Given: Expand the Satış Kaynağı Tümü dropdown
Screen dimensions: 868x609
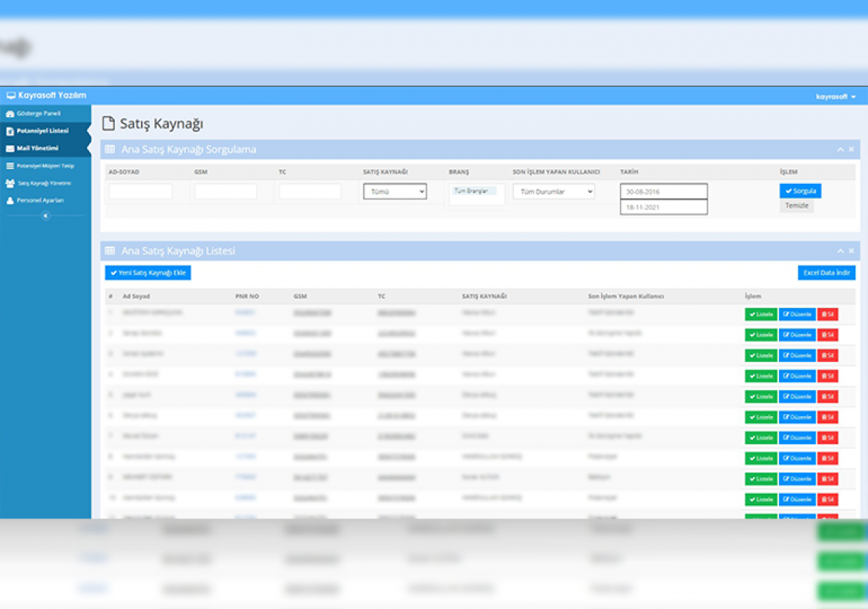Looking at the screenshot, I should click(395, 191).
